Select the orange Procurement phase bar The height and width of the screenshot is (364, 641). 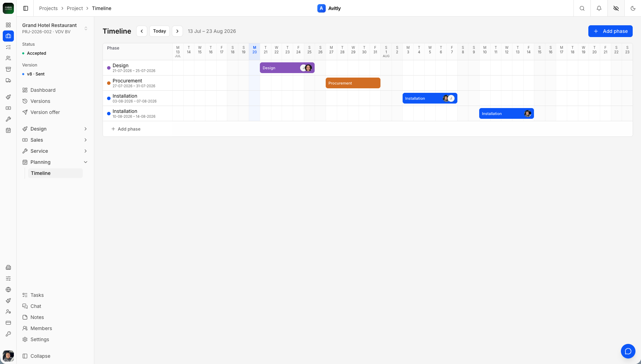click(353, 83)
